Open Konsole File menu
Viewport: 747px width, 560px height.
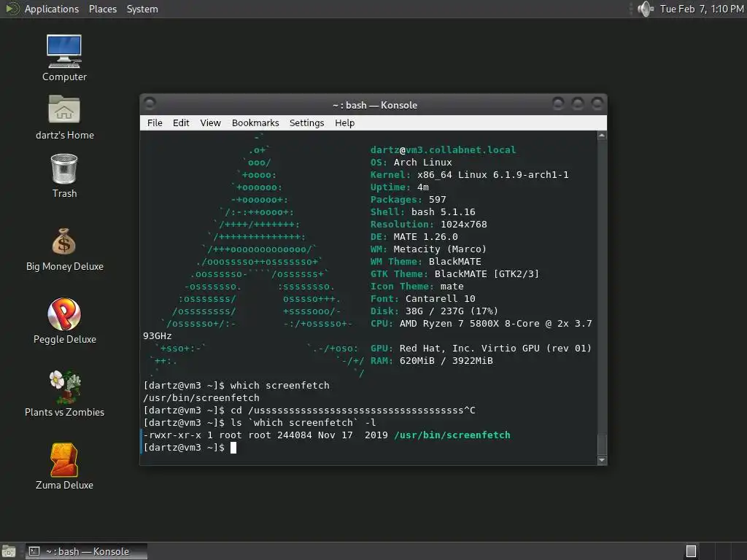click(155, 122)
